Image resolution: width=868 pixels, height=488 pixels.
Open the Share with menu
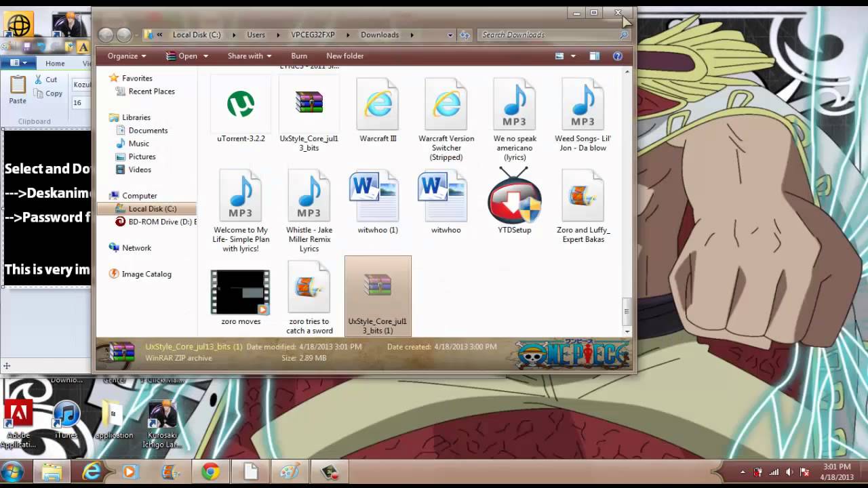point(249,56)
